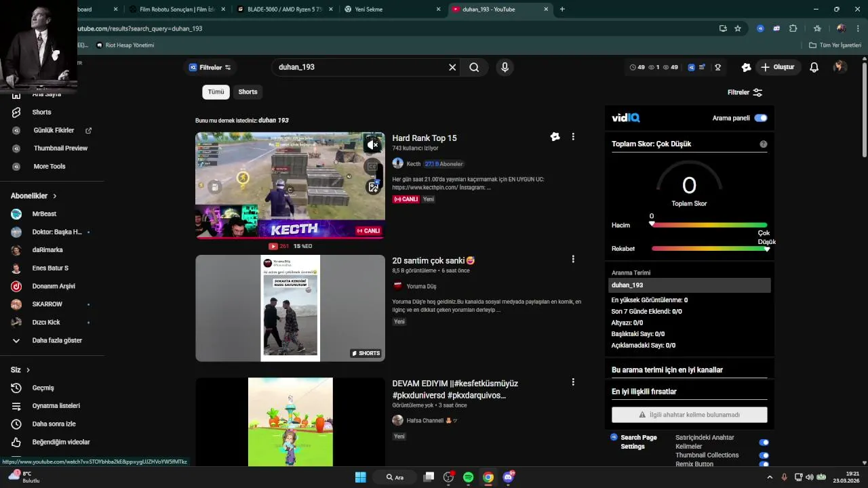Expand the Abonelikler section arrow
The width and height of the screenshot is (868, 488).
coord(55,196)
